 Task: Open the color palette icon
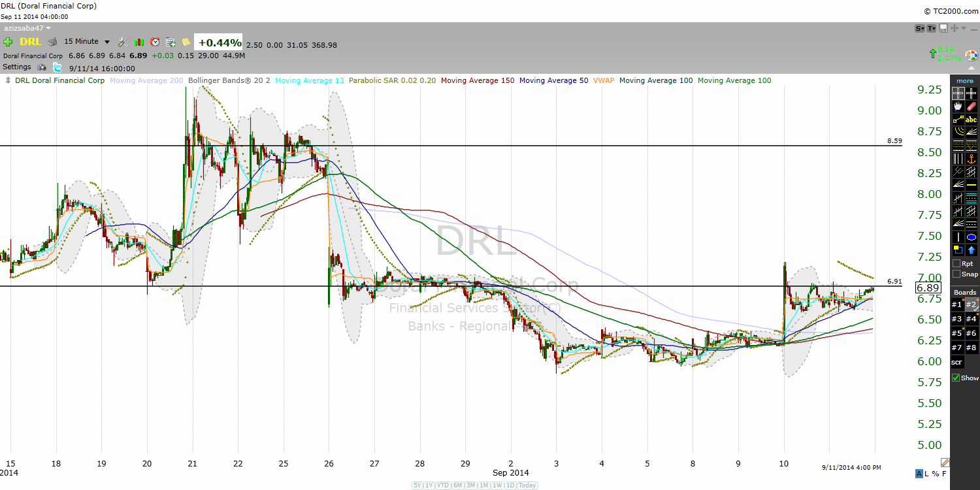(970, 54)
